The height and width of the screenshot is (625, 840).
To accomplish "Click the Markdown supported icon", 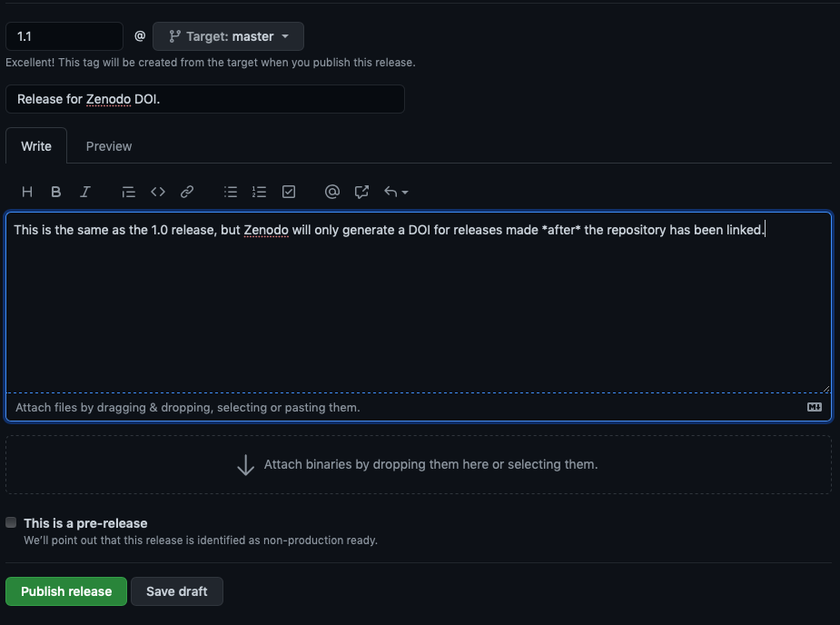I will tap(815, 407).
